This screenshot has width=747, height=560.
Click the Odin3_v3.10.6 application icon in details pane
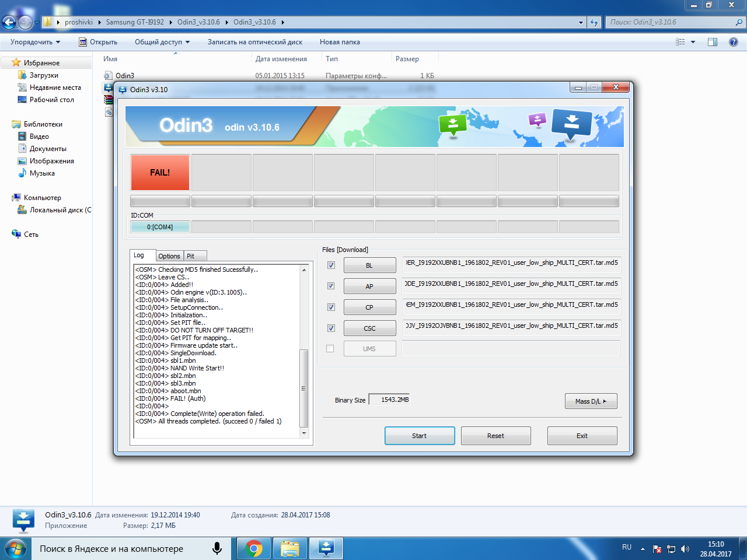point(23,521)
